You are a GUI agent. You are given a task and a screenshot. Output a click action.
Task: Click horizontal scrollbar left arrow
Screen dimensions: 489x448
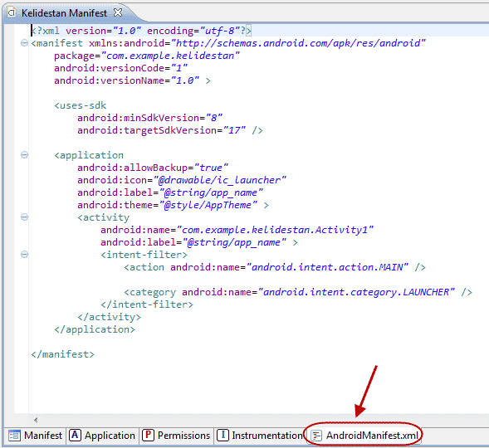tap(36, 420)
